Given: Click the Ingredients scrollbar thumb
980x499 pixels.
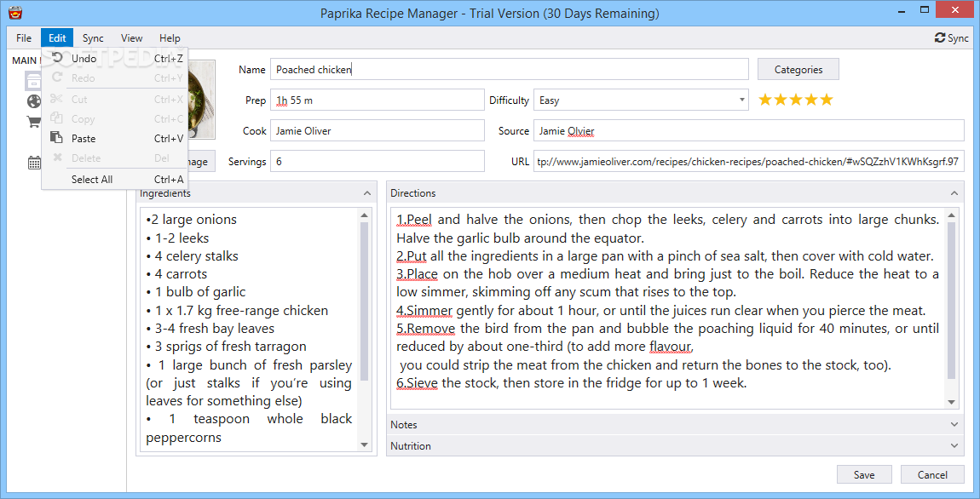Looking at the screenshot, I should [x=365, y=301].
